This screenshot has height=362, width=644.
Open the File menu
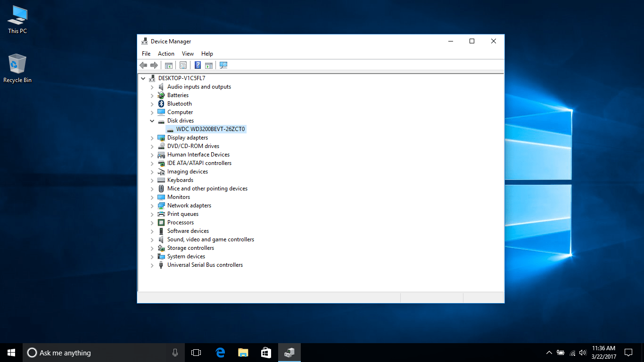click(x=146, y=53)
